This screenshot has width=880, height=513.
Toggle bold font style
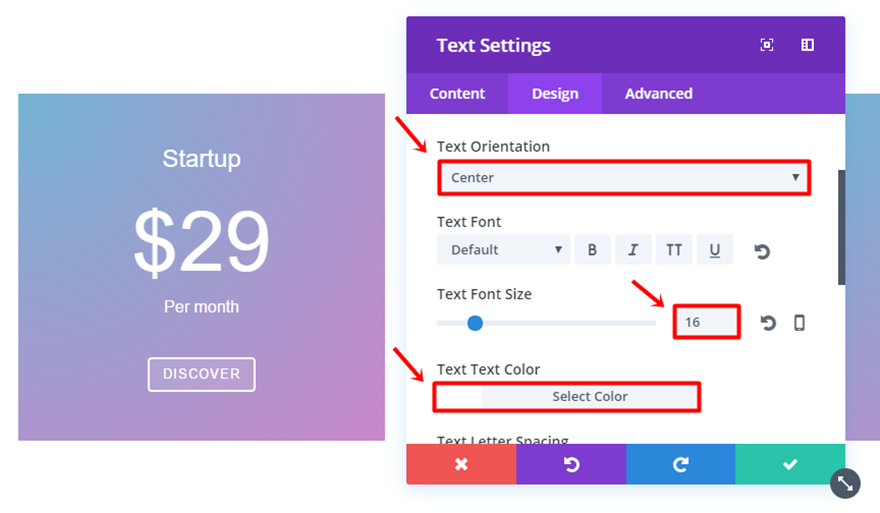[x=592, y=250]
